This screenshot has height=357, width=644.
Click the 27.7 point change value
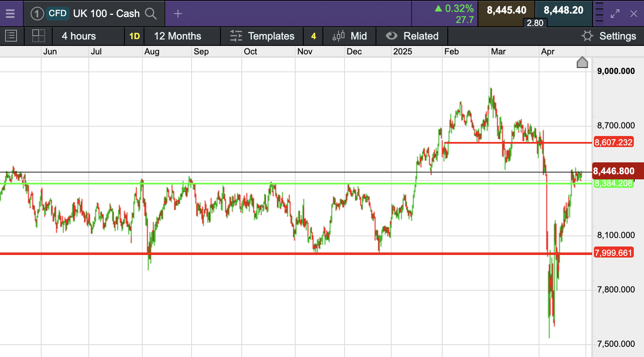pyautogui.click(x=465, y=20)
